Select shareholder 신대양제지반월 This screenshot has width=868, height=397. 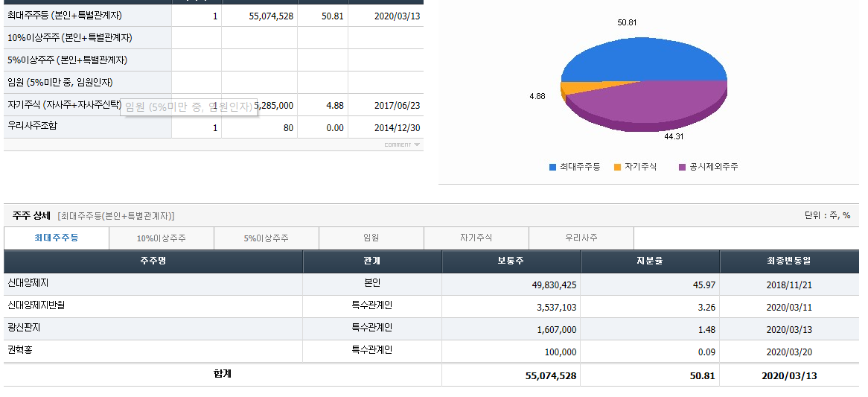coord(36,305)
